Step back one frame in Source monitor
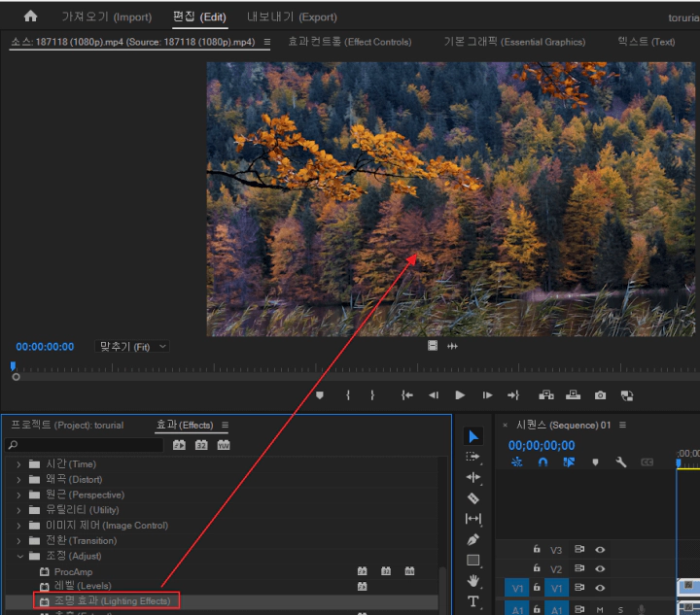The height and width of the screenshot is (615, 700). (x=433, y=395)
